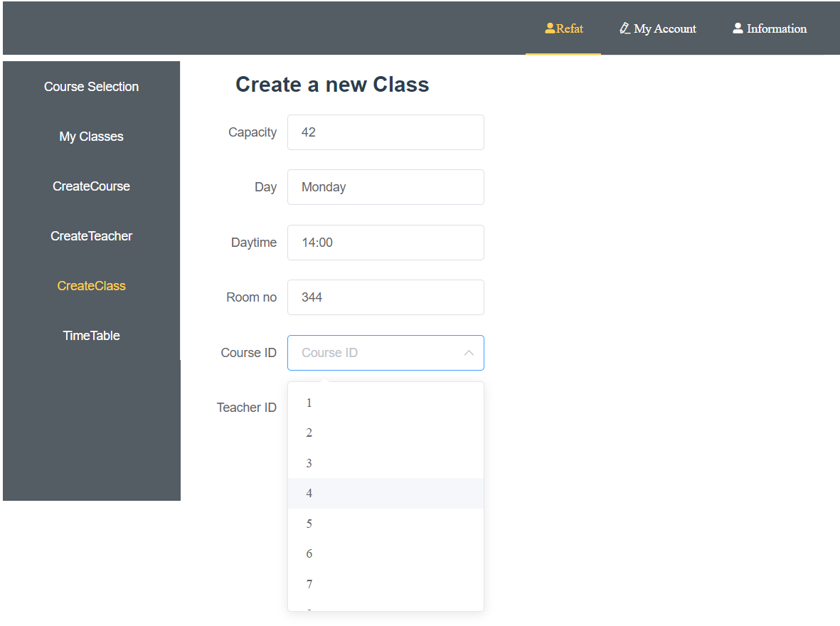This screenshot has height=626, width=840.
Task: Click the Capacity field showing 42
Action: pos(386,132)
